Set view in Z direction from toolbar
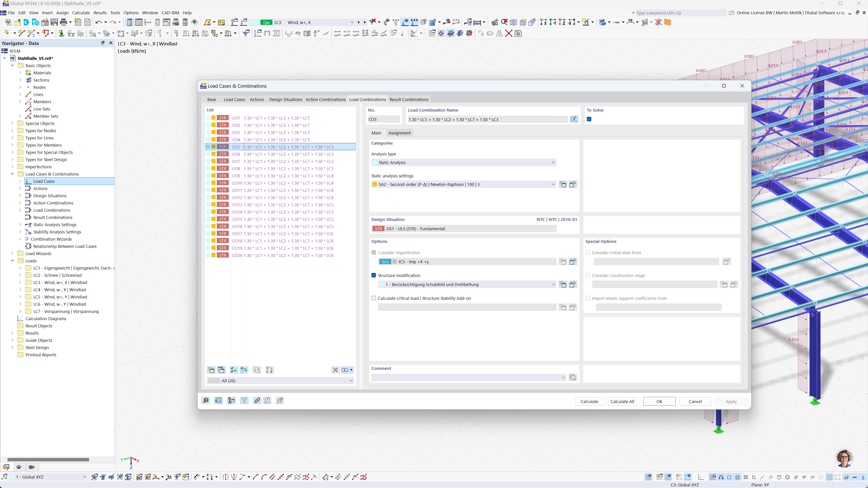This screenshot has height=488, width=868. (562, 22)
